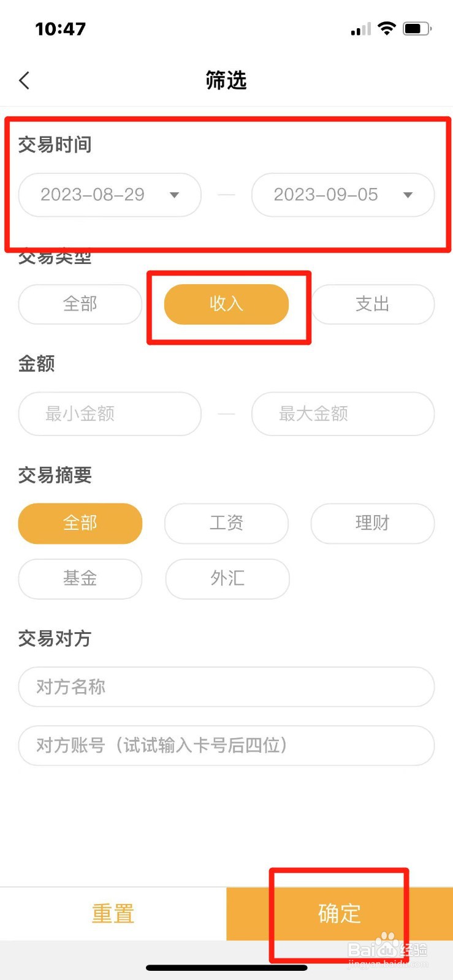This screenshot has height=980, width=453.
Task: Tap the Wi-Fi status icon
Action: (x=387, y=28)
